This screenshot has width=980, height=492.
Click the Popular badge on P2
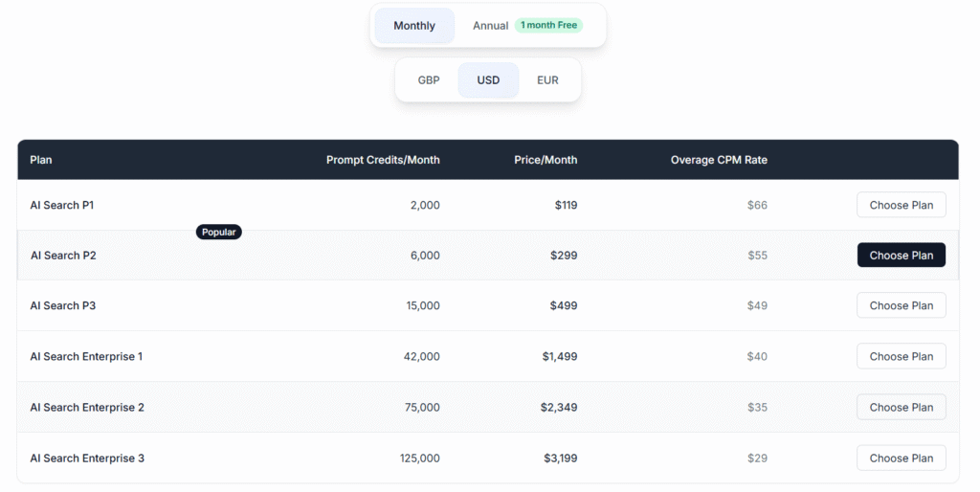[x=219, y=232]
